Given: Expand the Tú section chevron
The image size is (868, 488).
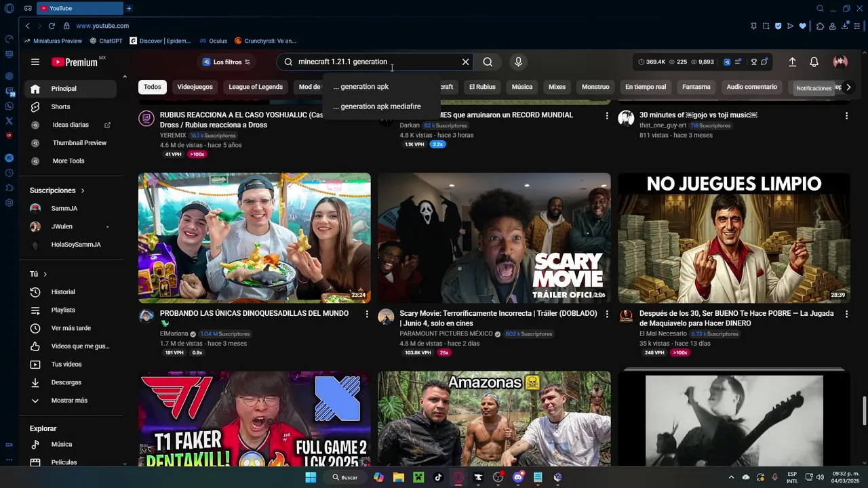Looking at the screenshot, I should 45,274.
